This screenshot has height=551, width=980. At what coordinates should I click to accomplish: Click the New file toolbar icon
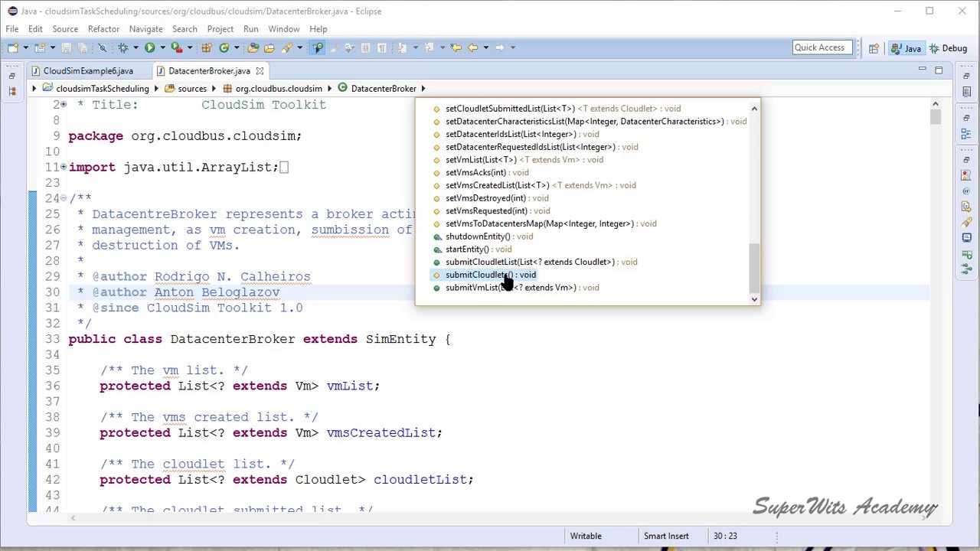click(12, 47)
